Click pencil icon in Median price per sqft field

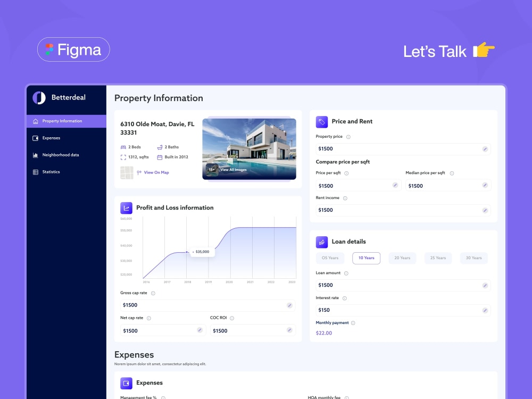(x=485, y=185)
